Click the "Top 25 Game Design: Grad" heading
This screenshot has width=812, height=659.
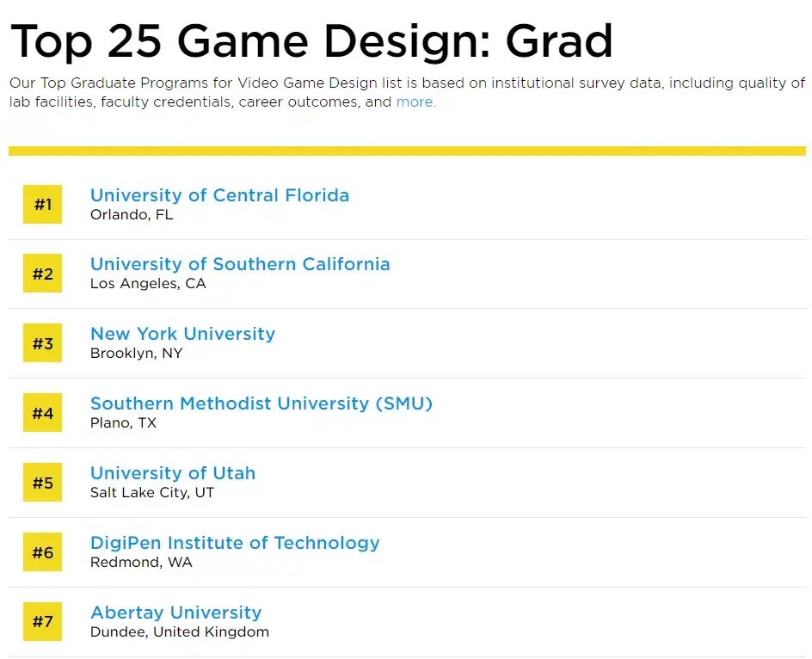pos(311,40)
